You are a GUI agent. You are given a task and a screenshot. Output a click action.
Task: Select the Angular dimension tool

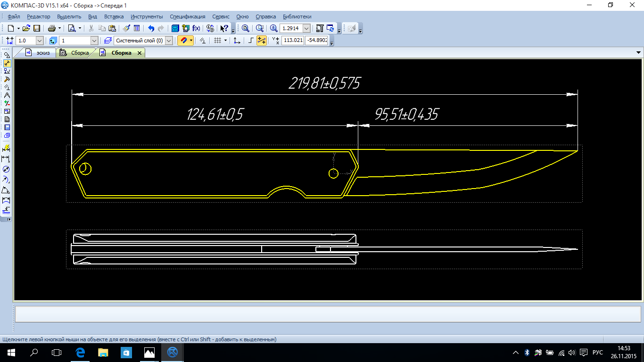pyautogui.click(x=7, y=190)
